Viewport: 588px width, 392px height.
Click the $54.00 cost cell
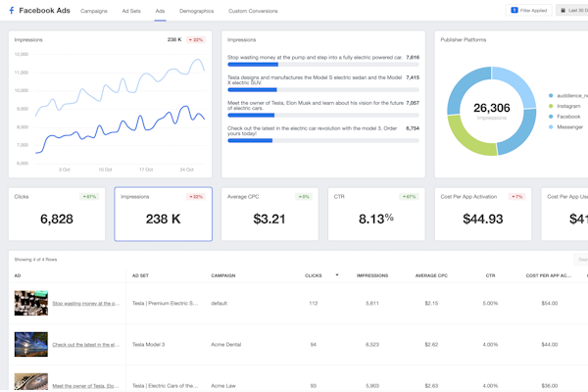point(550,303)
